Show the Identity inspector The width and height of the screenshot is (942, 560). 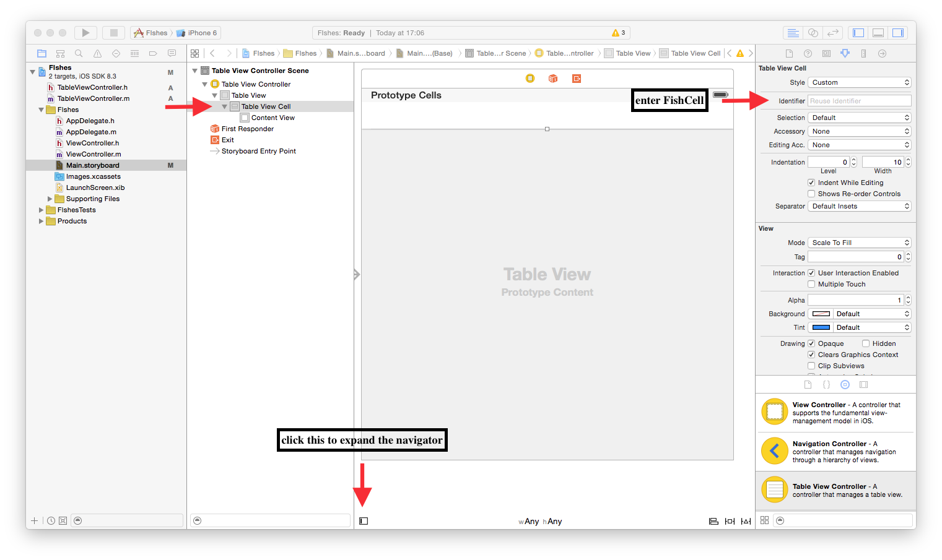(x=826, y=53)
